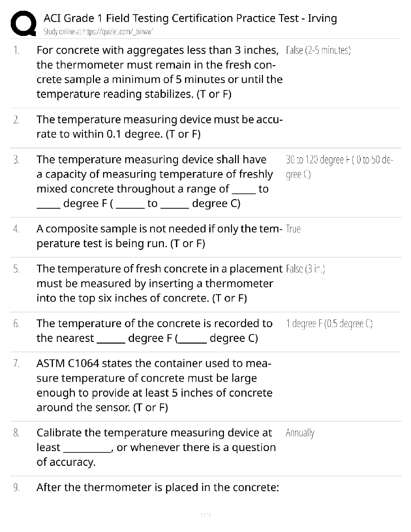Click the Quizlet logo icon
Screen dimensions: 411x532
23,23
